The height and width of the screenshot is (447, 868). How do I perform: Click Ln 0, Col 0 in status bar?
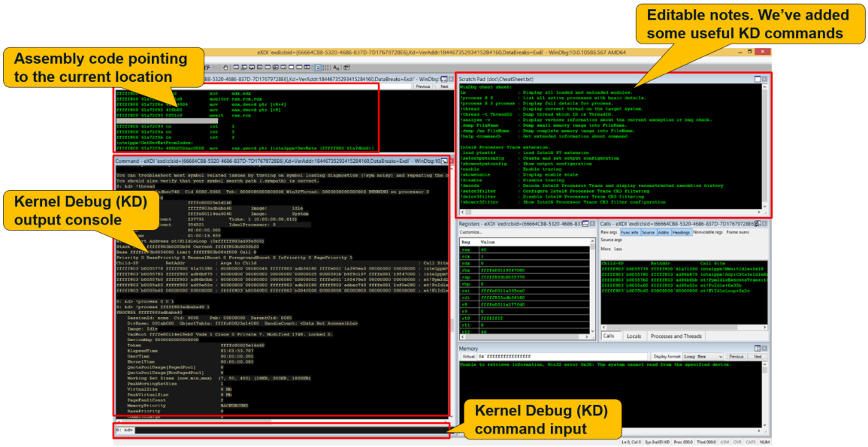point(631,442)
